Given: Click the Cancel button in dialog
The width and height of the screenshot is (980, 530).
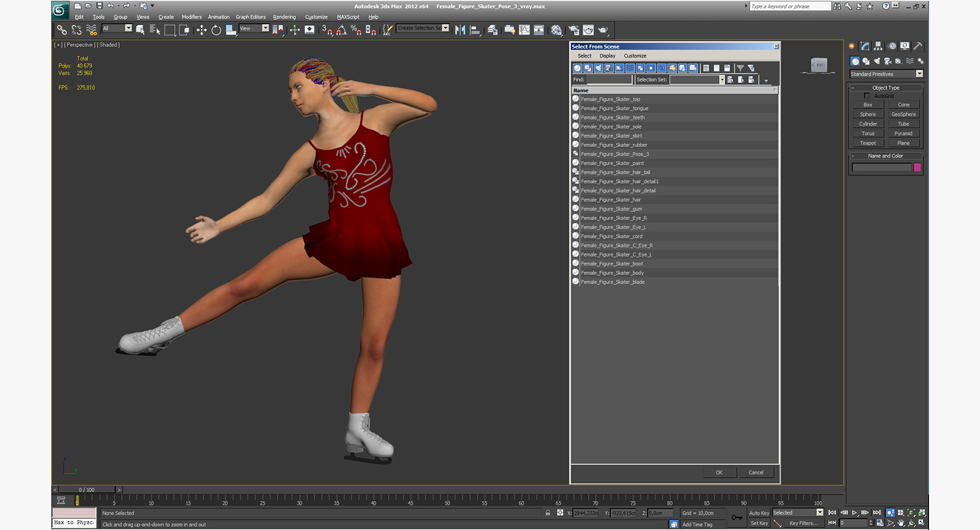Looking at the screenshot, I should point(756,472).
